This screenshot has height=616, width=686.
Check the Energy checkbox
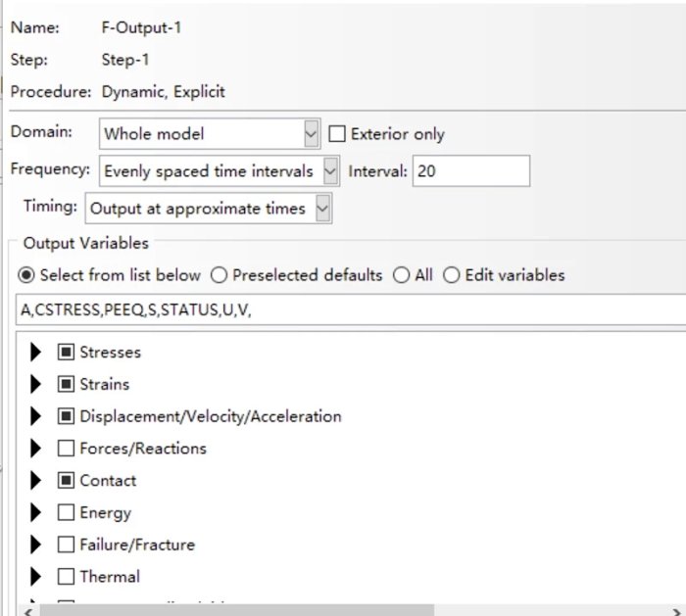pyautogui.click(x=66, y=512)
